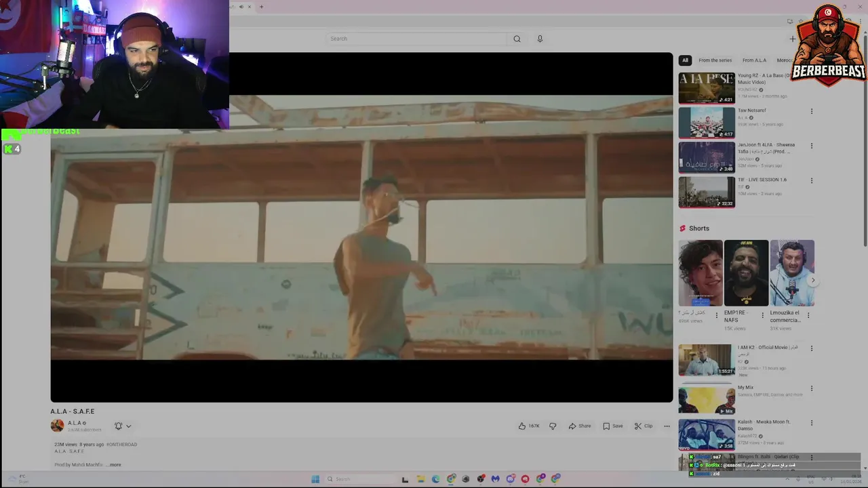Image resolution: width=868 pixels, height=488 pixels.
Task: Open options for EMP1RE - NAFS short
Action: (x=762, y=315)
